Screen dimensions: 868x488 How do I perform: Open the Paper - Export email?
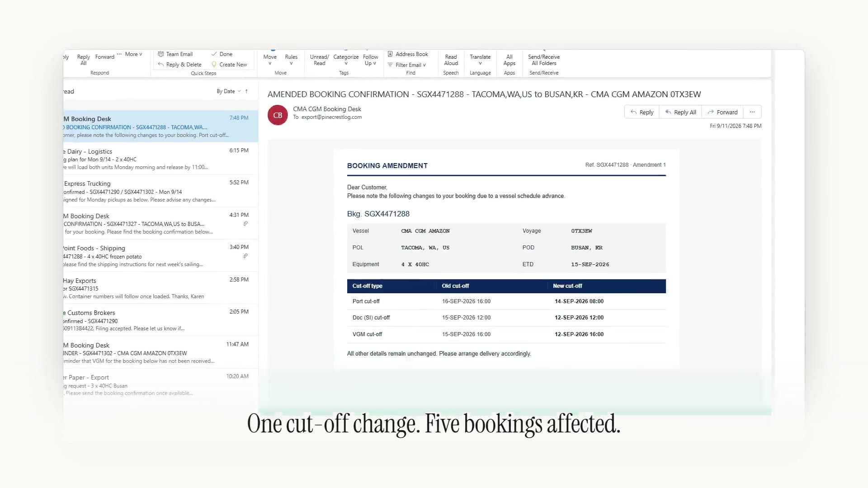point(160,385)
